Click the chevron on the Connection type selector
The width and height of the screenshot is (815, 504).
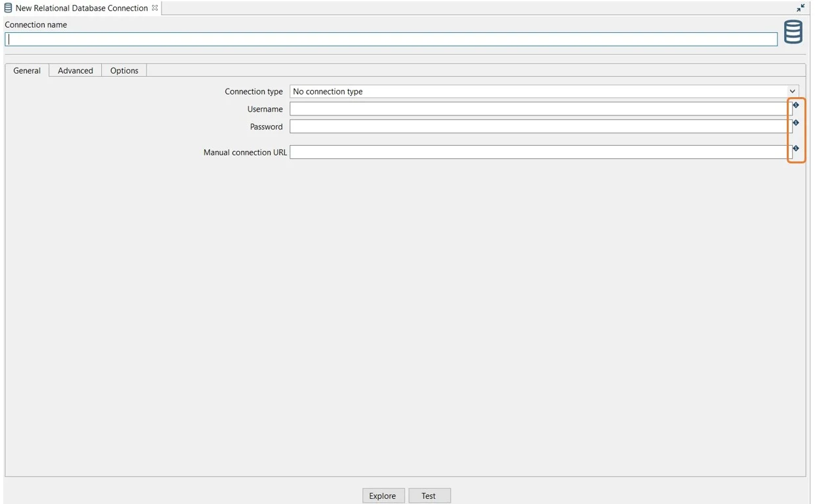(x=792, y=91)
